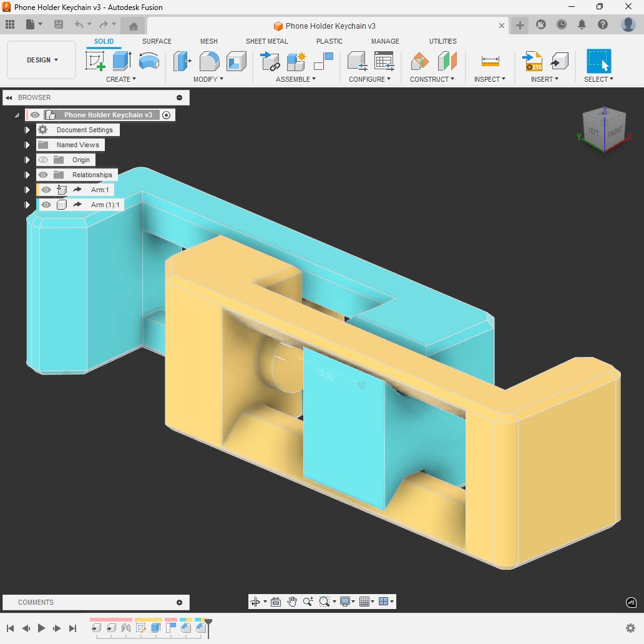644x644 pixels.
Task: Expand the Document Settings node
Action: click(27, 130)
